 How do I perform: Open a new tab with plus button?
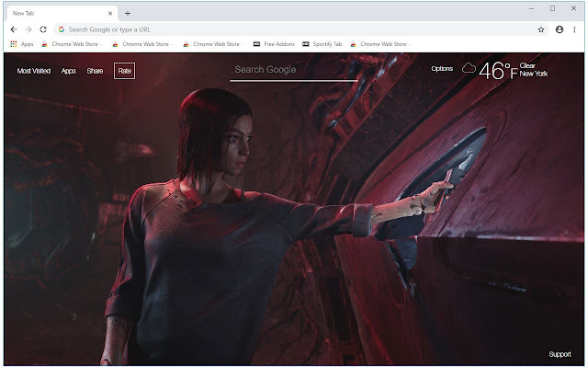coord(128,13)
